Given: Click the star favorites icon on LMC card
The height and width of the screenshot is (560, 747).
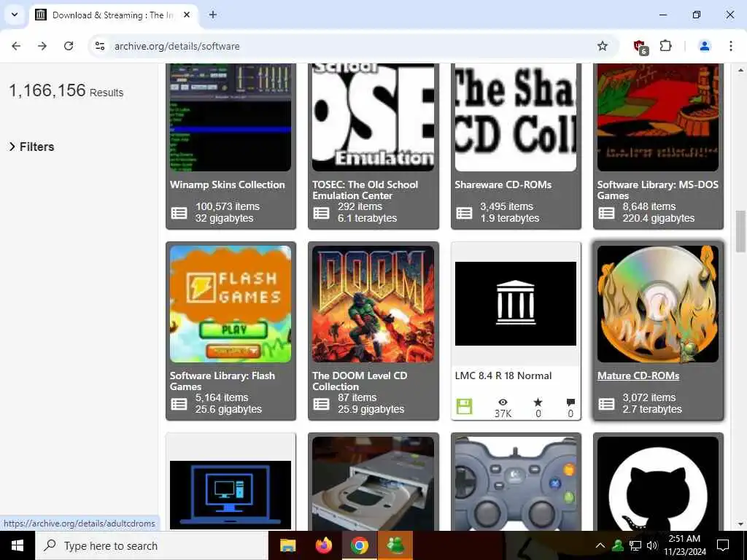Looking at the screenshot, I should coord(538,402).
